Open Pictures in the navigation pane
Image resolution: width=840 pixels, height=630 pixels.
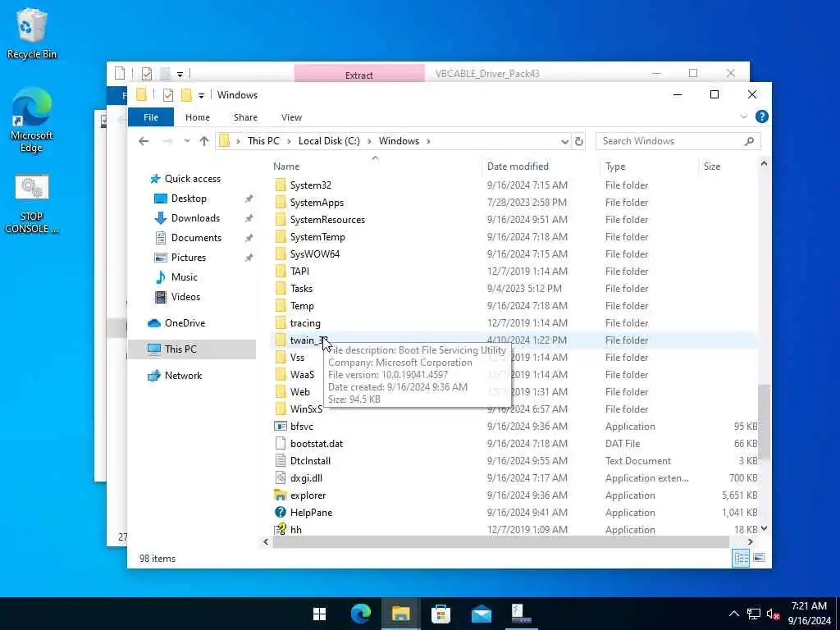click(x=188, y=258)
